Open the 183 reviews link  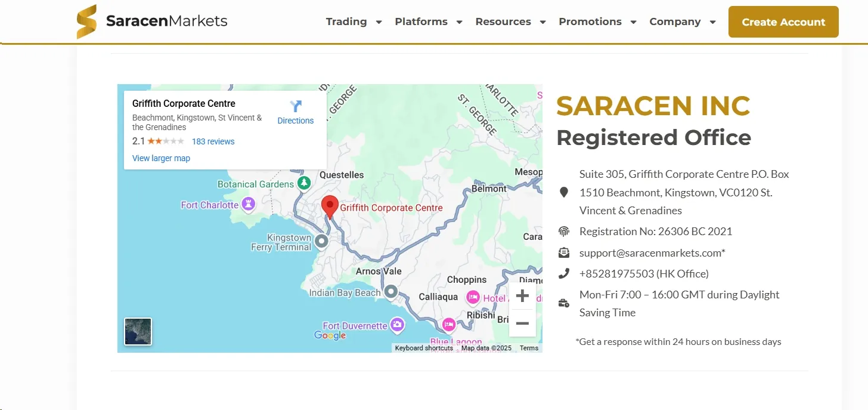tap(213, 141)
